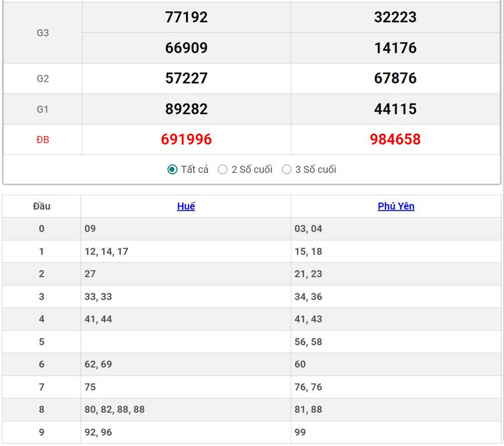This screenshot has height=446, width=504.
Task: Click the G3 prize row label
Action: [x=43, y=33]
